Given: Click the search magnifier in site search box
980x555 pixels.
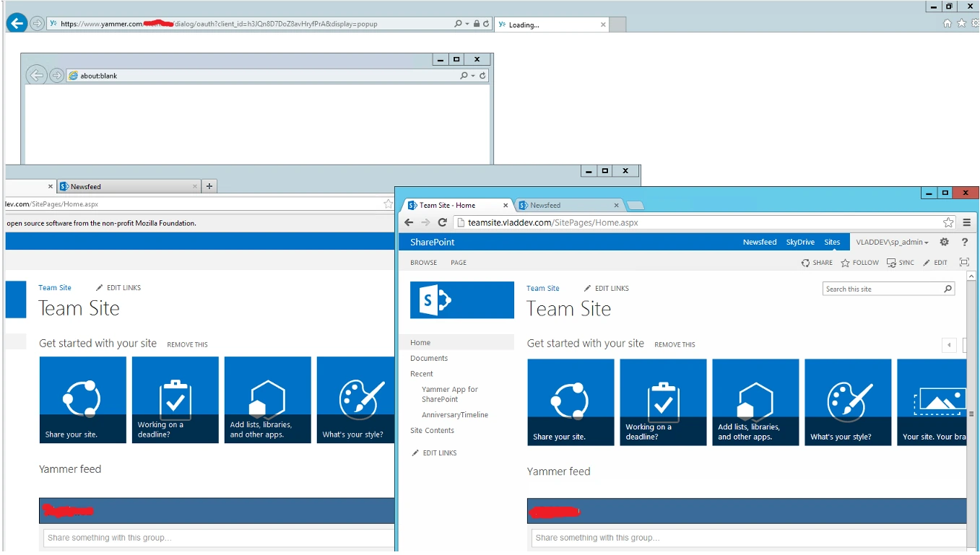Looking at the screenshot, I should tap(948, 289).
